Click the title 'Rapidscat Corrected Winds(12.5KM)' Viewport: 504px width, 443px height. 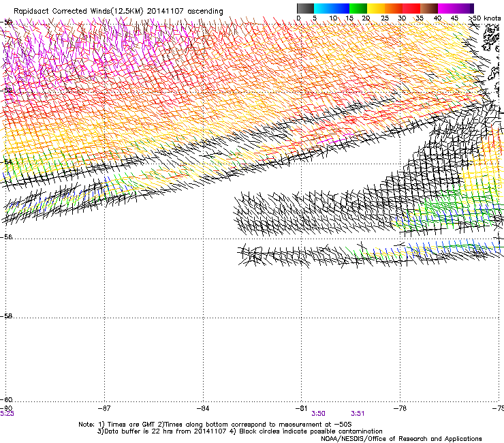[78, 12]
